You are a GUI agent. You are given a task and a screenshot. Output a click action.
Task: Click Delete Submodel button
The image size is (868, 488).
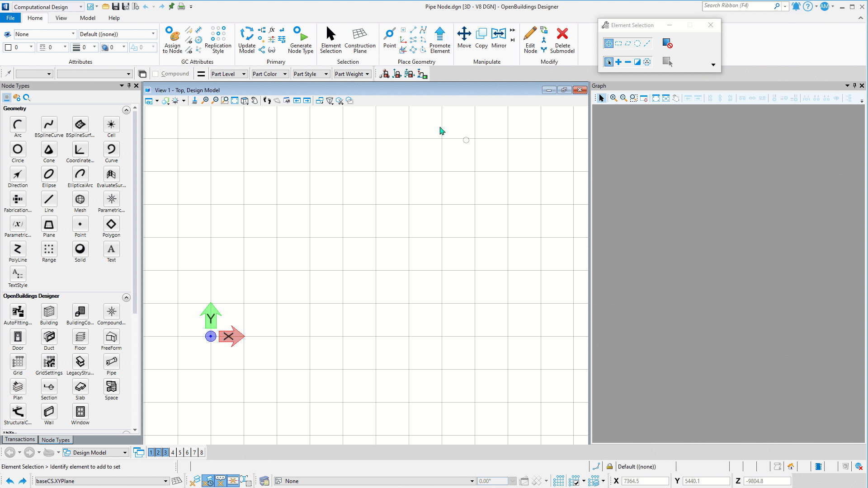(x=562, y=40)
